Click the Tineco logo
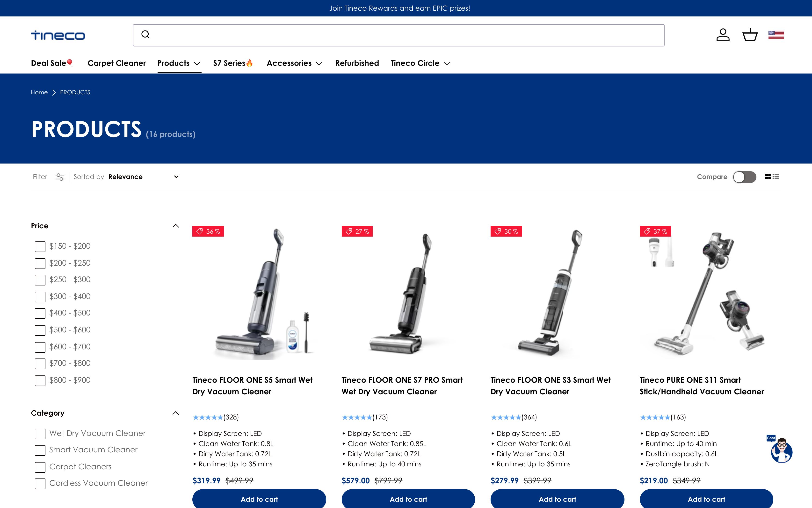This screenshot has width=812, height=508. coord(58,35)
